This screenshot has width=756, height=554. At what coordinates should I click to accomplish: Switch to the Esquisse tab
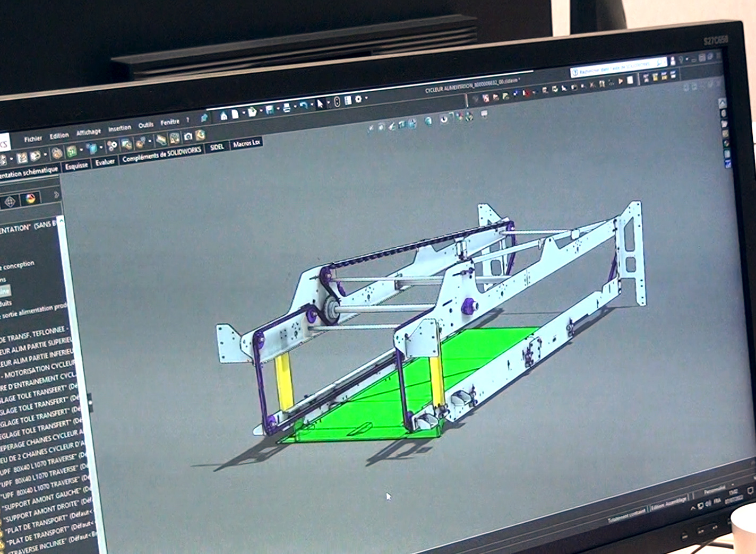[76, 166]
